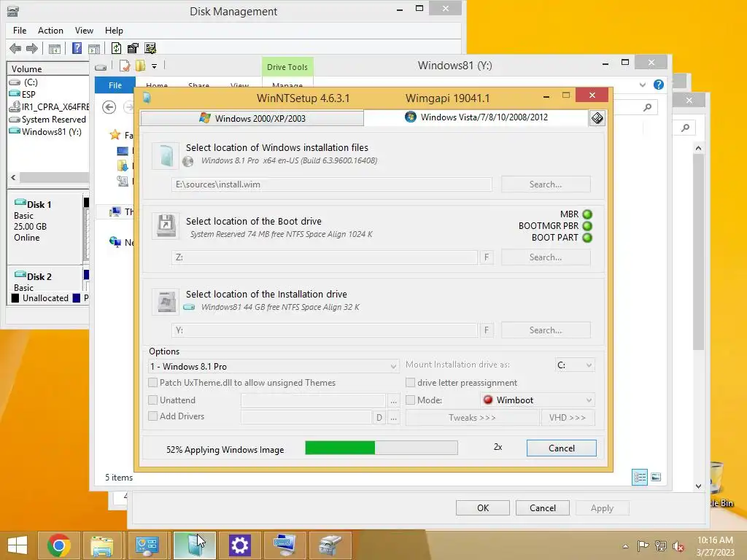The image size is (747, 560).
Task: Open the Mount Installation drive letter C: dropdown
Action: click(575, 365)
